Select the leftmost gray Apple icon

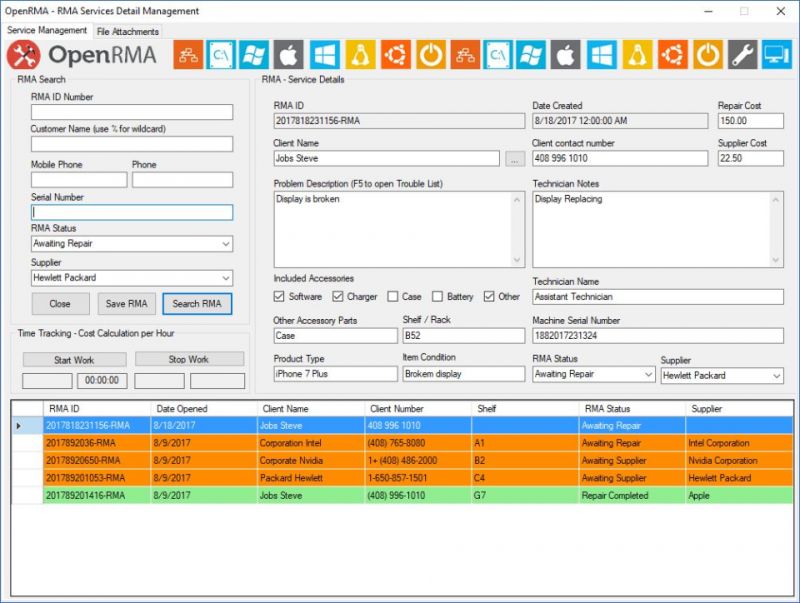(x=289, y=55)
